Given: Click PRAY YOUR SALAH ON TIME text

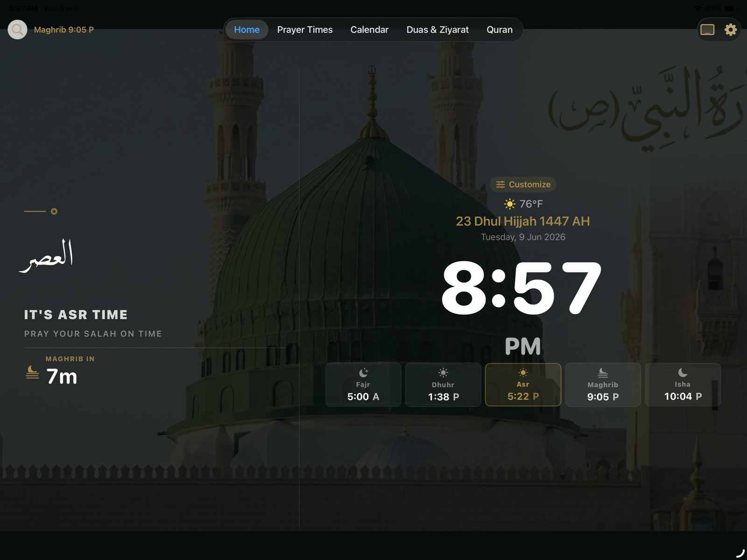Looking at the screenshot, I should [x=93, y=333].
